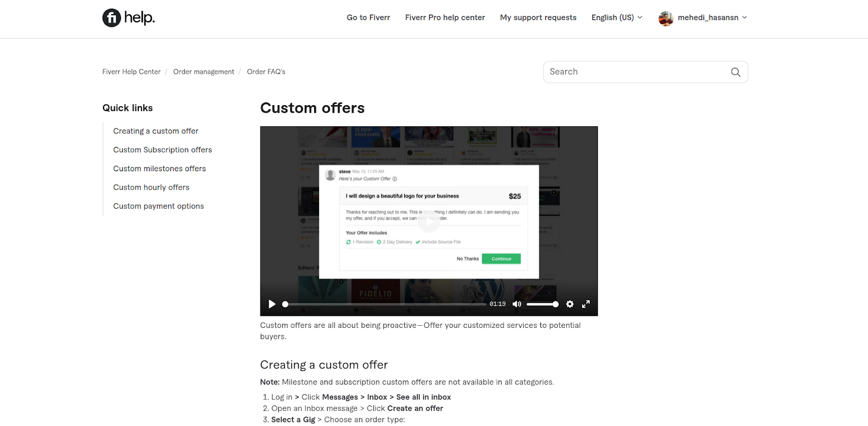Viewport: 868px width, 426px height.
Task: Go to Order management breadcrumb
Action: 203,72
